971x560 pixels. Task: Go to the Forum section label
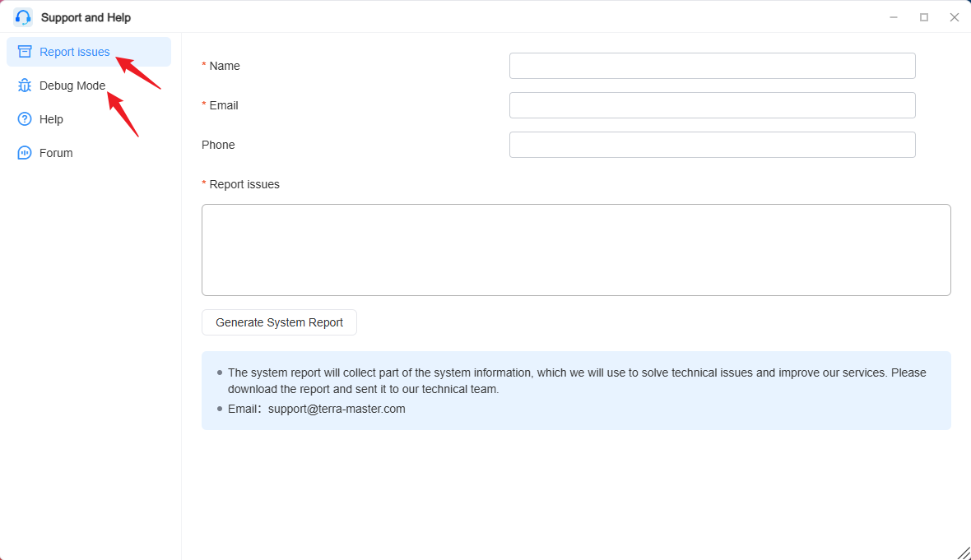pyautogui.click(x=56, y=153)
